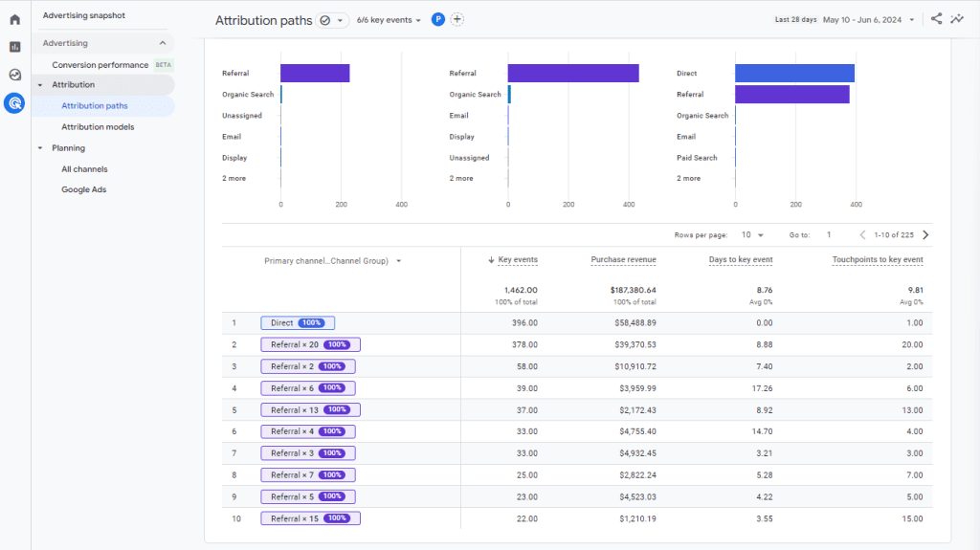Open the Advertising icon in sidebar
Viewport: 980px width, 550px height.
(x=15, y=103)
